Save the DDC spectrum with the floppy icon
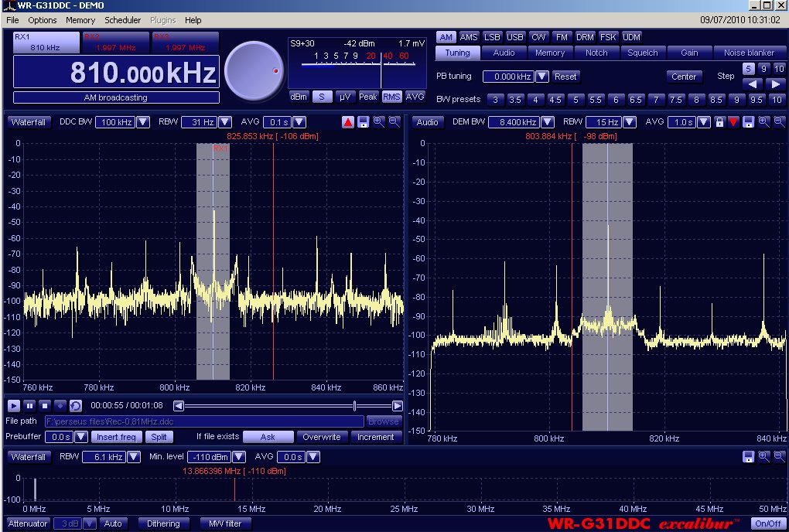 click(x=363, y=121)
